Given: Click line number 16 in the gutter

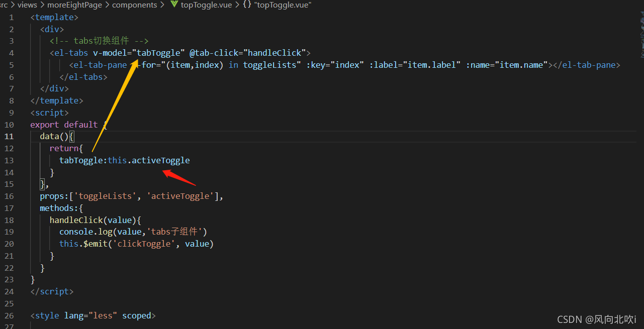Looking at the screenshot, I should [9, 196].
